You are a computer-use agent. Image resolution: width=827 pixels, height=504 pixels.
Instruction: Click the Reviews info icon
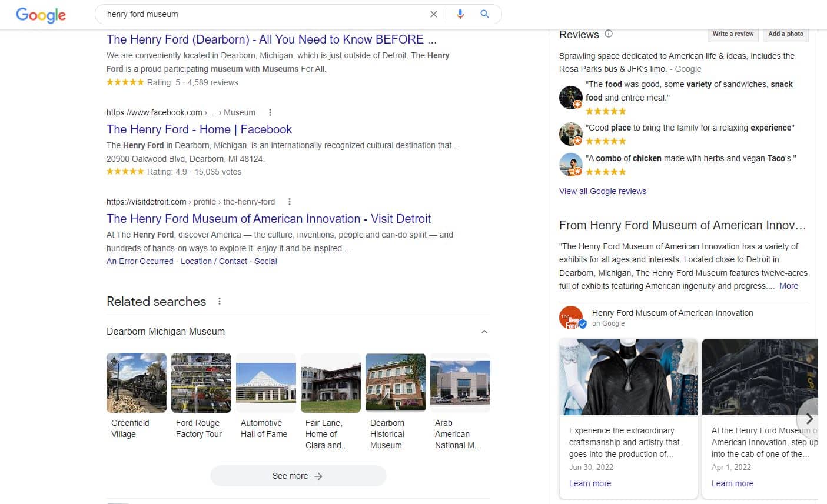pos(609,34)
